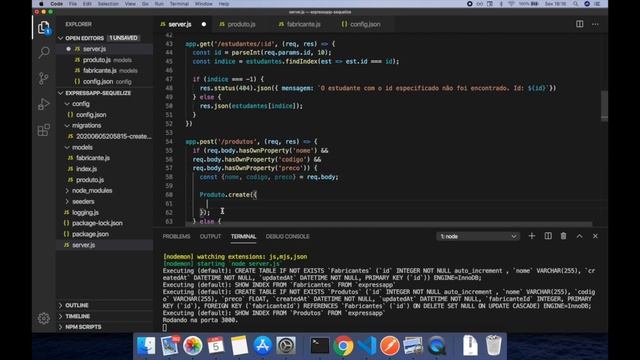Open the 20200605205815-create migration file
The width and height of the screenshot is (640, 360).
(x=104, y=136)
